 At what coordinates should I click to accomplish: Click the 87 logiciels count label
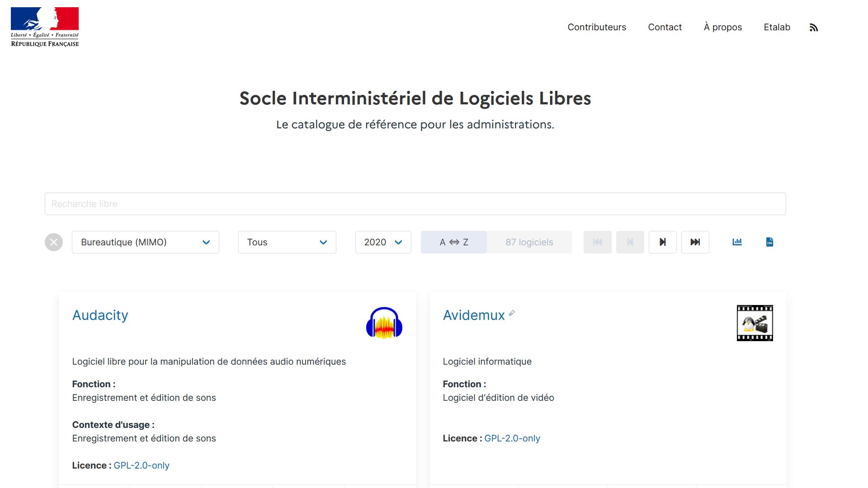529,242
